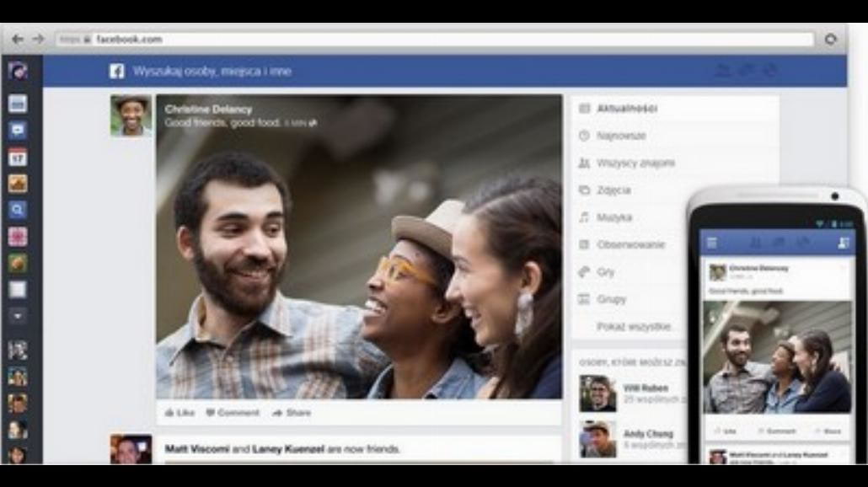Click Like on the phone post

[726, 431]
